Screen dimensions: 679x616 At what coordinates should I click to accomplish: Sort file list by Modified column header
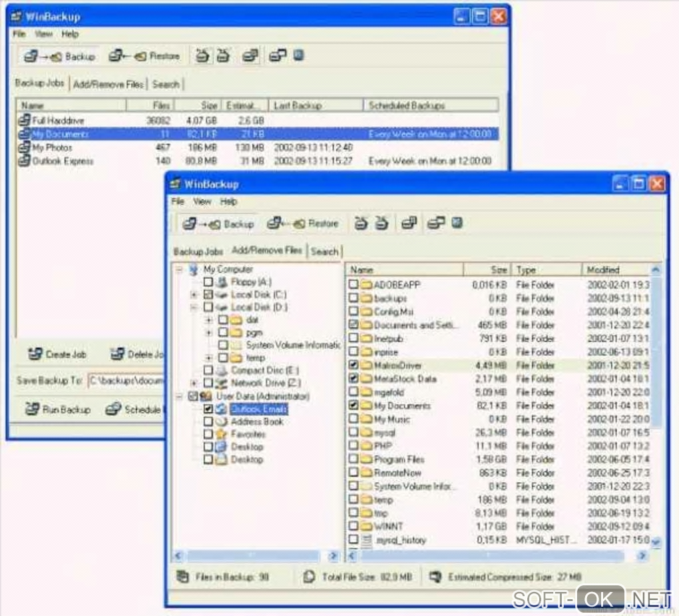[616, 270]
